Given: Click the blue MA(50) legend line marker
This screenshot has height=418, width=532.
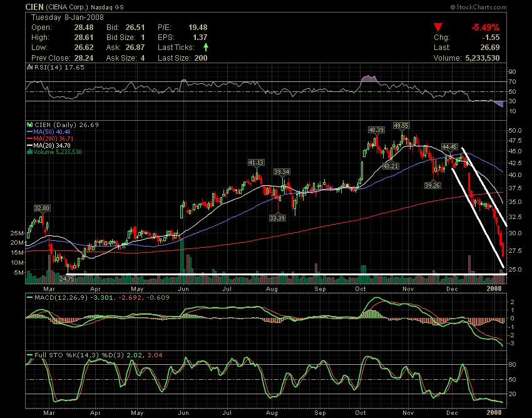Looking at the screenshot, I should [29, 131].
